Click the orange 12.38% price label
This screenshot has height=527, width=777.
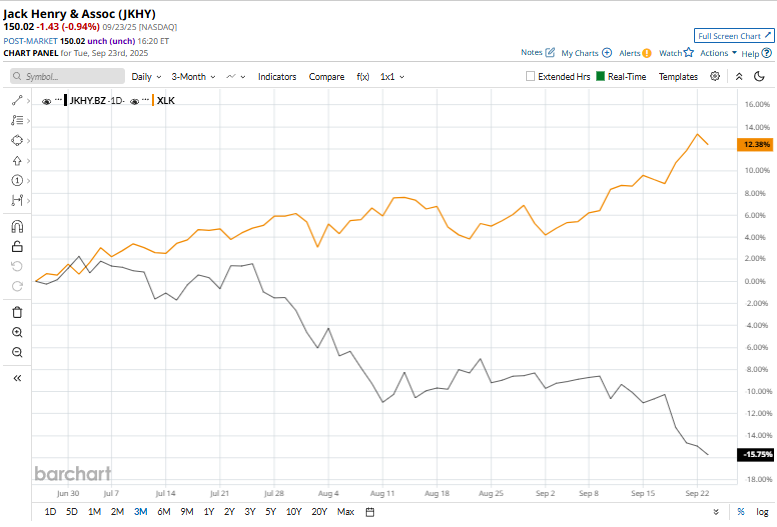click(755, 144)
